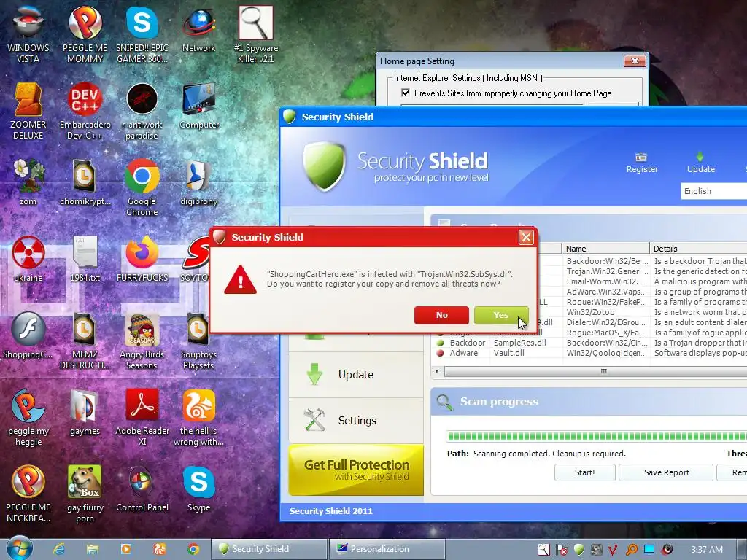Image resolution: width=747 pixels, height=560 pixels.
Task: Close the Home page Setting window
Action: [x=635, y=61]
